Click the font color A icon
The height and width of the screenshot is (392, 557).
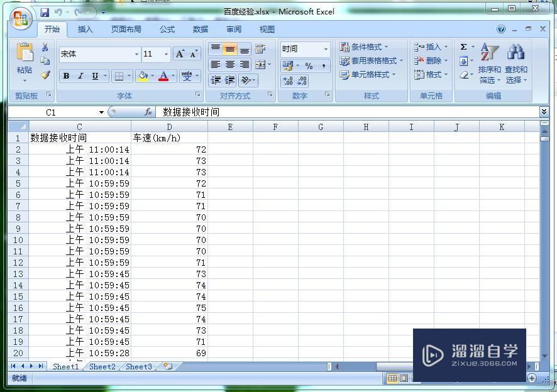(163, 76)
